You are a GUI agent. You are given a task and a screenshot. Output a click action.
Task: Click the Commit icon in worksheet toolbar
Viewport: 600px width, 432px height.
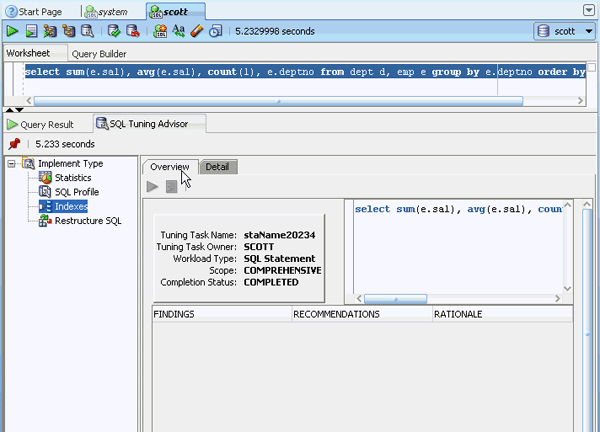114,31
